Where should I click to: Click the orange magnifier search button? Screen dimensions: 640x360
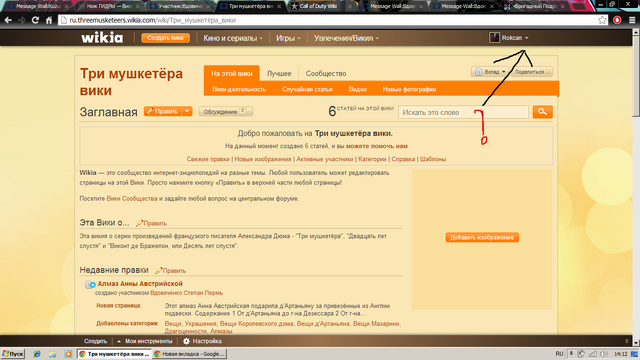[542, 112]
